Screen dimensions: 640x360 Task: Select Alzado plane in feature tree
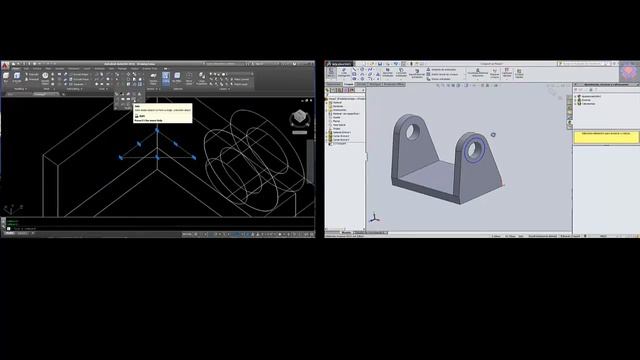pyautogui.click(x=336, y=118)
